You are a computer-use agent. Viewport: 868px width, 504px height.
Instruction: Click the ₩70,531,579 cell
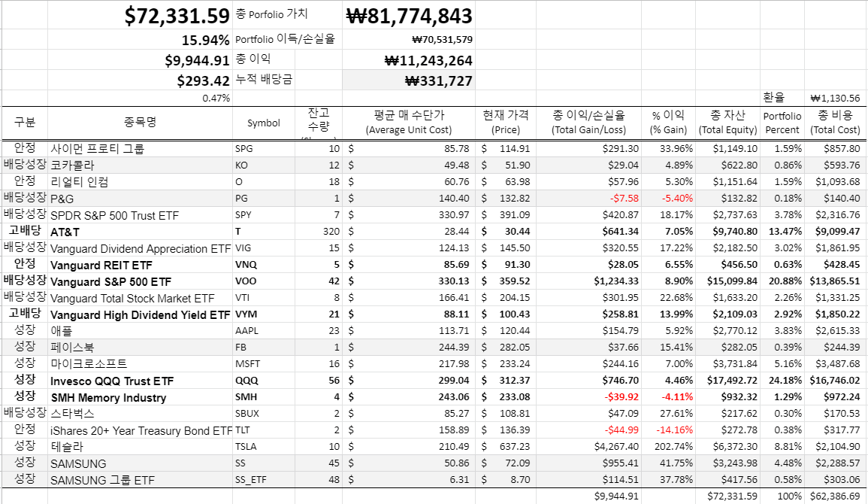[x=409, y=39]
